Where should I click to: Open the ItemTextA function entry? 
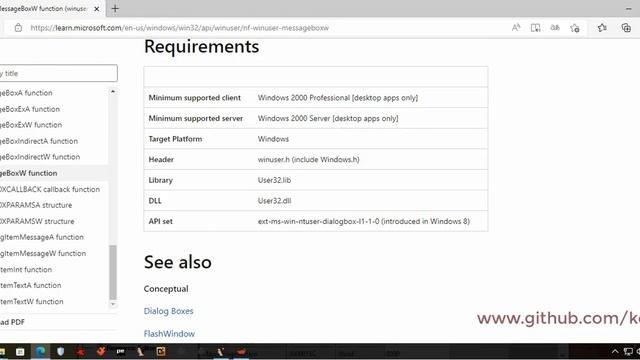pyautogui.click(x=31, y=285)
